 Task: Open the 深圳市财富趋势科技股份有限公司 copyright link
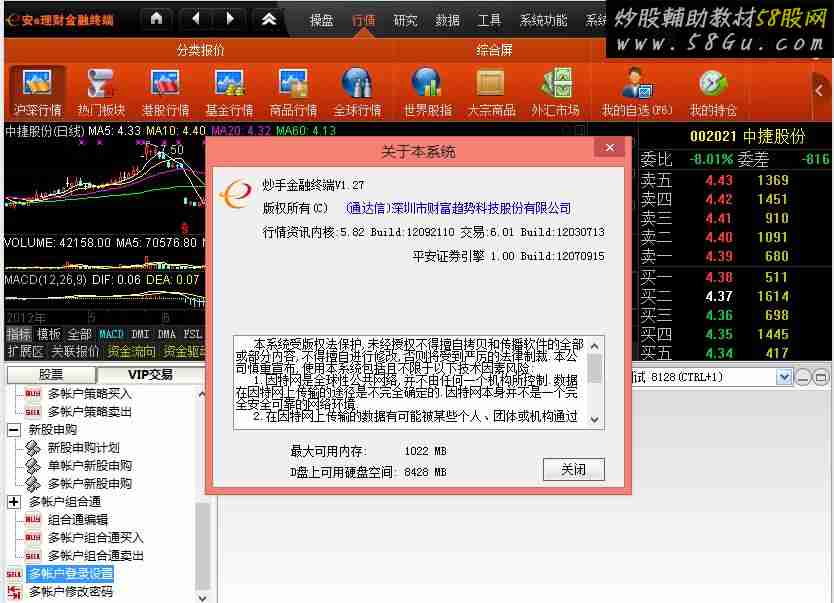458,208
